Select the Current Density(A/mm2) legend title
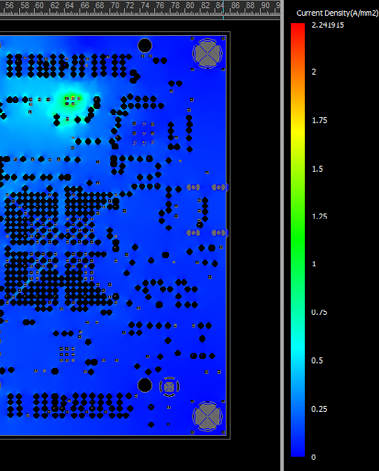The image size is (379, 471). click(337, 13)
